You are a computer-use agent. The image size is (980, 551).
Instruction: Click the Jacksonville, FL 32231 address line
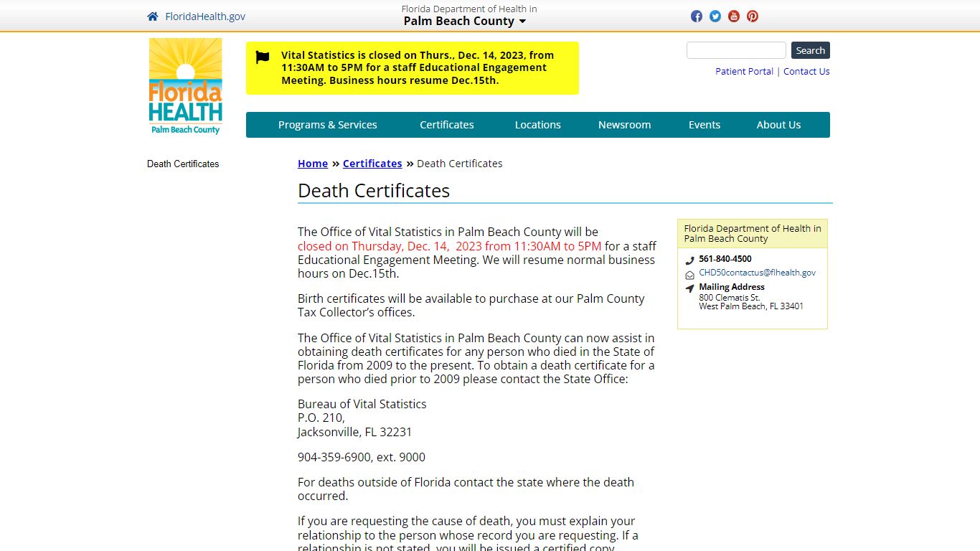click(355, 432)
